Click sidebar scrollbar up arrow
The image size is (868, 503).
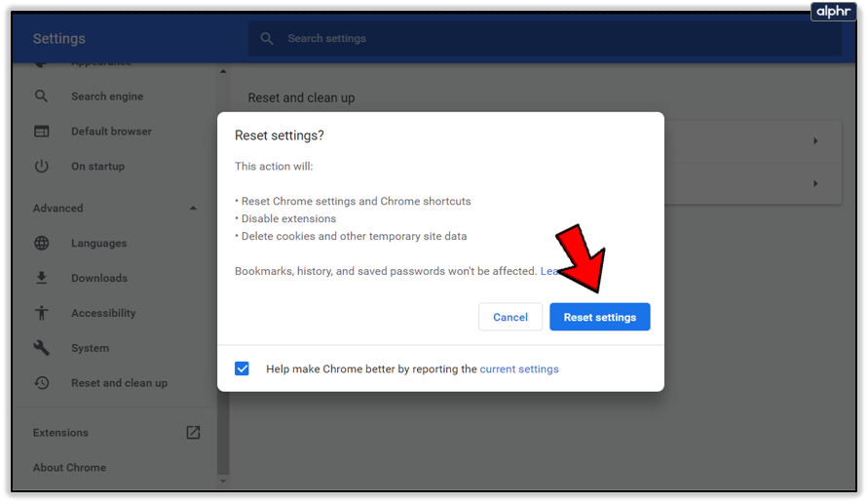click(223, 71)
